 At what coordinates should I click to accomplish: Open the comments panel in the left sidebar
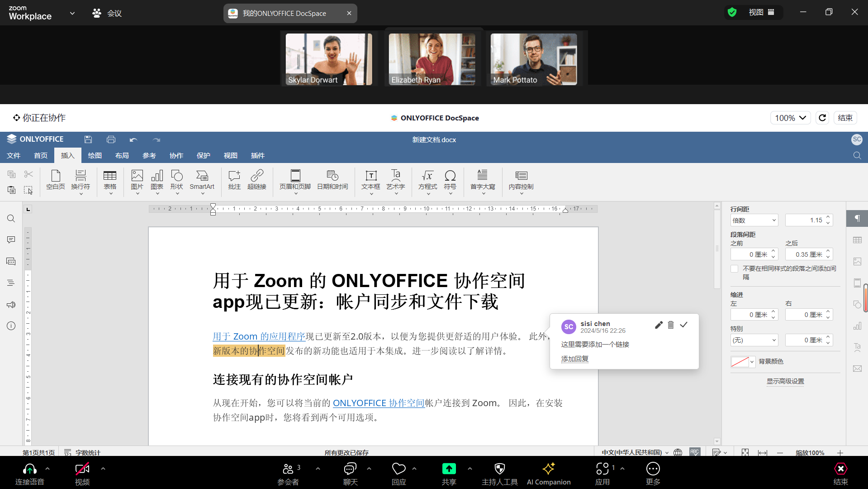(x=11, y=240)
